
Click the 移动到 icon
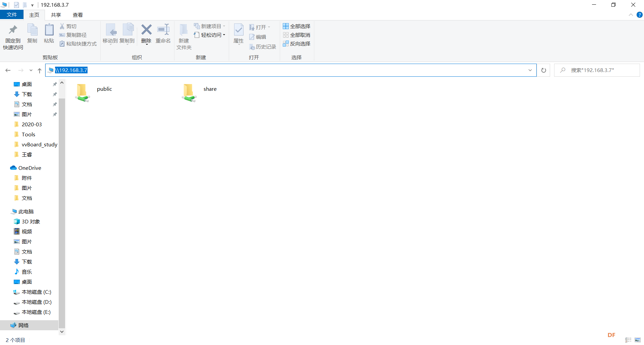pyautogui.click(x=111, y=30)
